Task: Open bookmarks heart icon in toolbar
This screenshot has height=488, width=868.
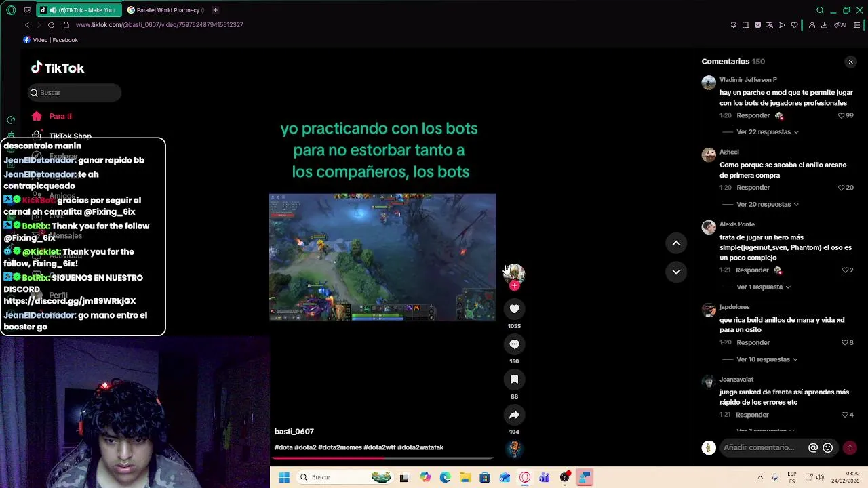Action: pos(794,25)
